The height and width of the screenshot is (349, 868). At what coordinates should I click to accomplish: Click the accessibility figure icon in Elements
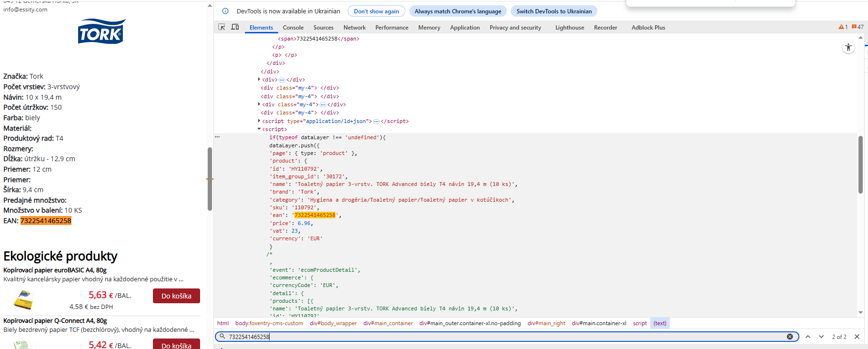[x=848, y=48]
